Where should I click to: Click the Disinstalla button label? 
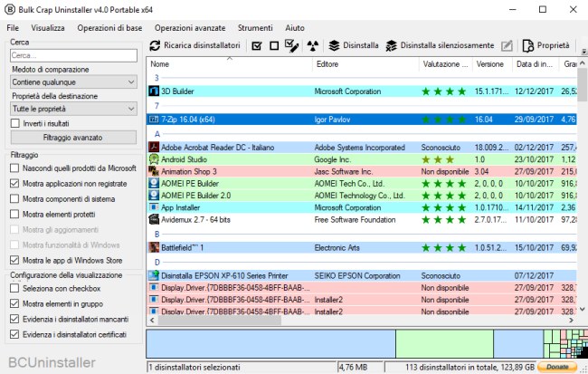coord(361,45)
